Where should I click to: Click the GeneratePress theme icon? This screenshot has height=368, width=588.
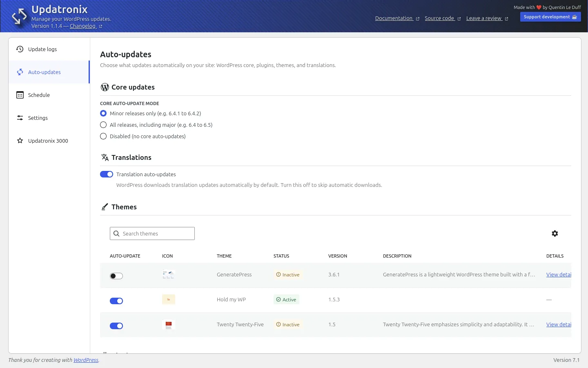(169, 274)
